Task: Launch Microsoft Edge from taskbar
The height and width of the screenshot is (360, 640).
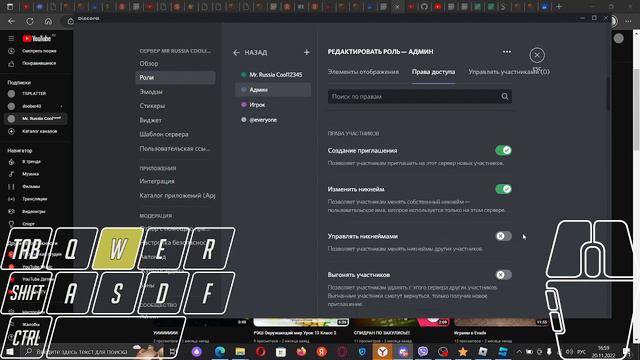Action: pyautogui.click(x=220, y=351)
